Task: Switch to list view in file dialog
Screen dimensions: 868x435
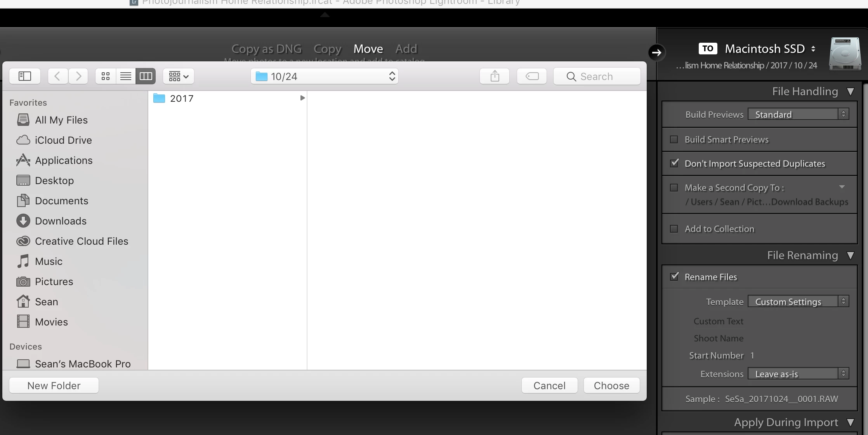Action: (x=126, y=76)
